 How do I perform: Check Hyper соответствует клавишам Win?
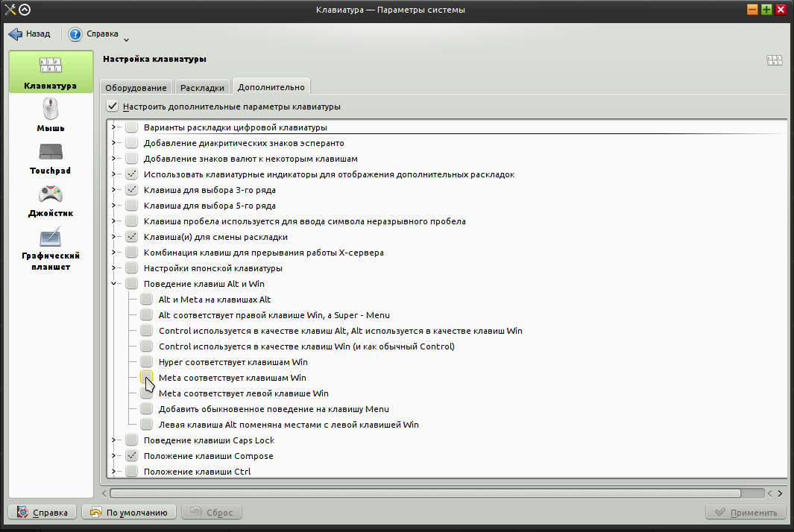click(146, 362)
